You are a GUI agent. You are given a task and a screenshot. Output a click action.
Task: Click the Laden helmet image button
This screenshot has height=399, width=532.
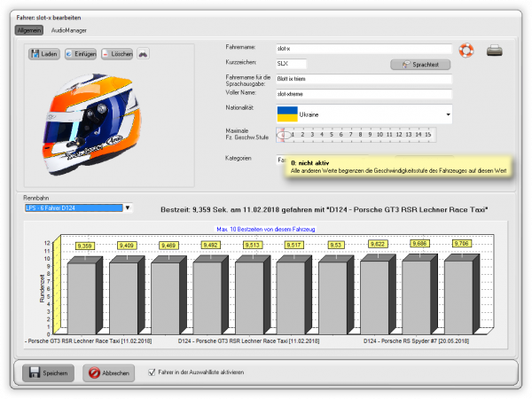click(x=45, y=54)
